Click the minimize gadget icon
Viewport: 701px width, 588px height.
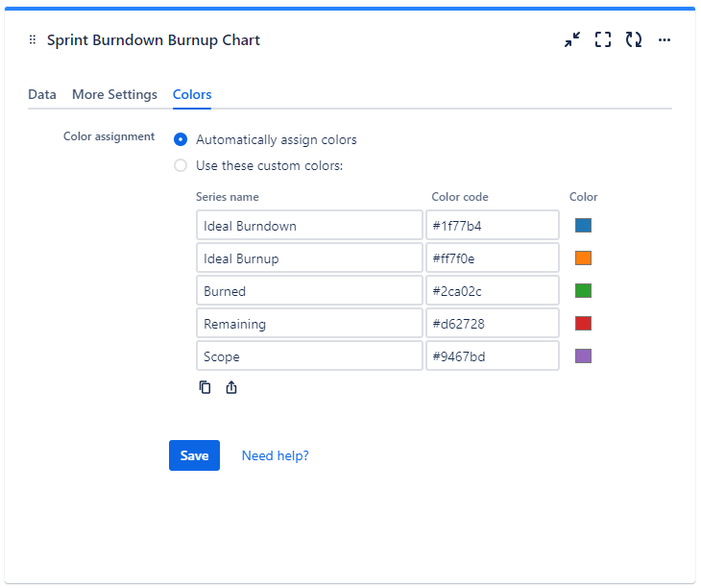pos(572,40)
